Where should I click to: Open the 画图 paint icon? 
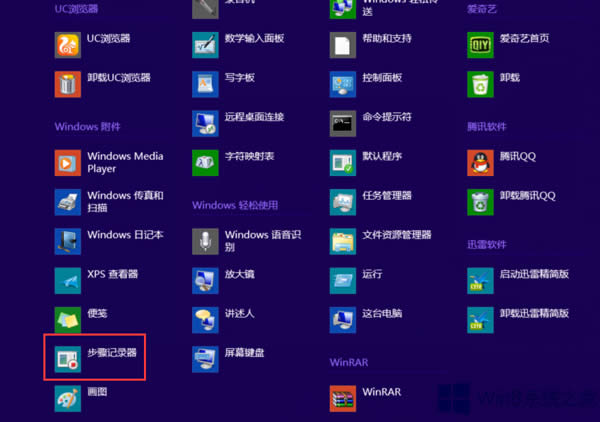click(68, 399)
